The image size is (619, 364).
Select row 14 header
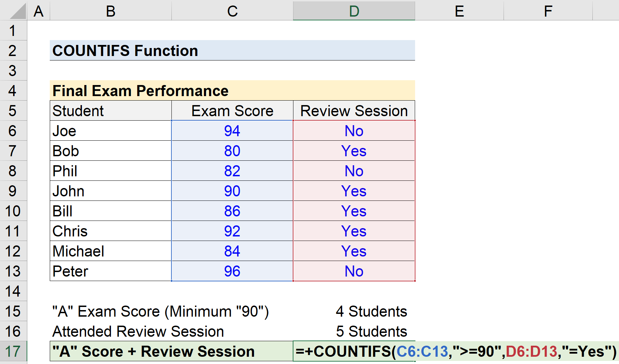[x=13, y=291]
